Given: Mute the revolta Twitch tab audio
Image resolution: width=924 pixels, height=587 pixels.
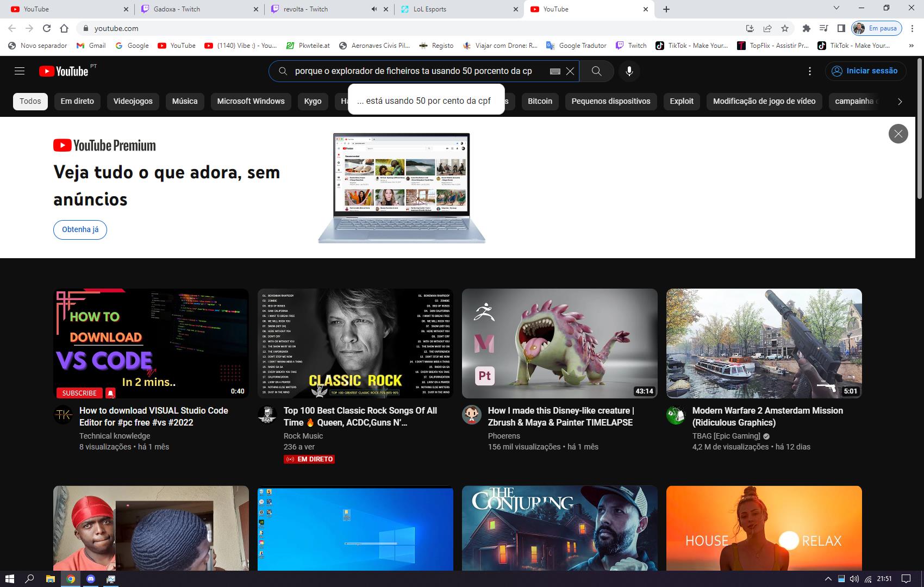Looking at the screenshot, I should 374,9.
